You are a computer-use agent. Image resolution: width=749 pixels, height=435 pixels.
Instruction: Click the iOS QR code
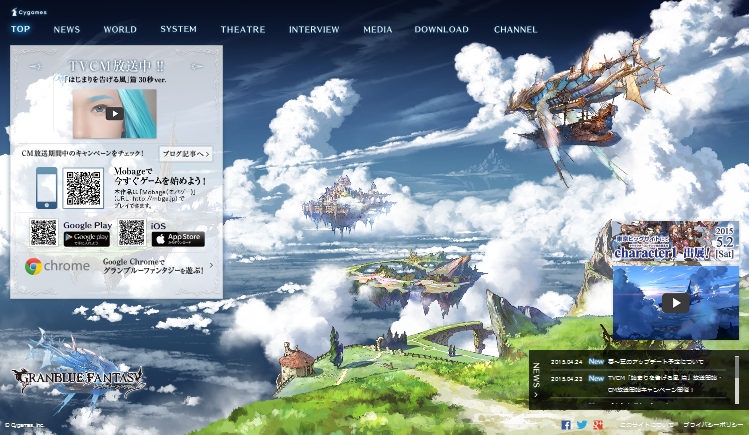click(x=132, y=233)
